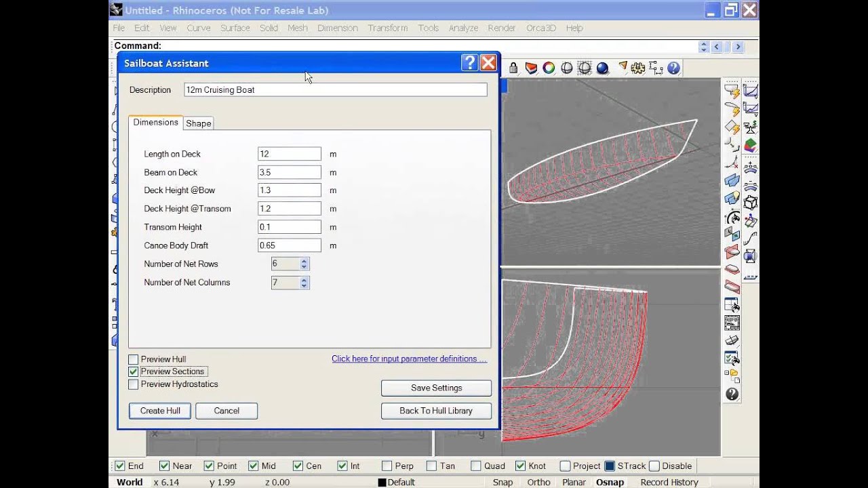Toggle the End osnap checkbox
This screenshot has width=868, height=488.
[x=120, y=466]
